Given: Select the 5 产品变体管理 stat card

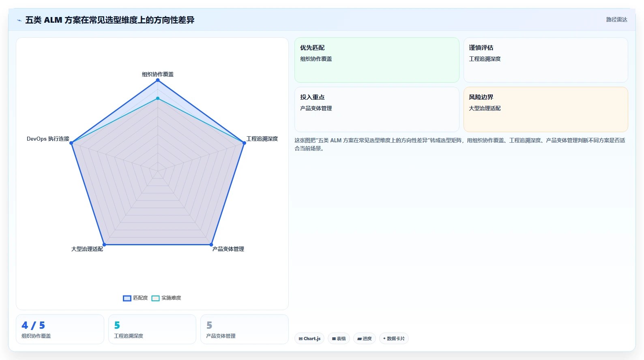Looking at the screenshot, I should pos(245,329).
